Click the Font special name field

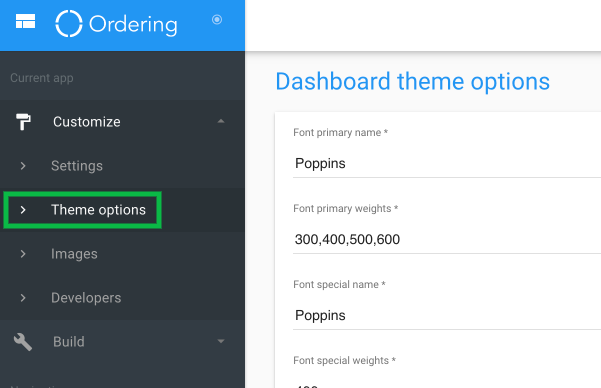[447, 315]
